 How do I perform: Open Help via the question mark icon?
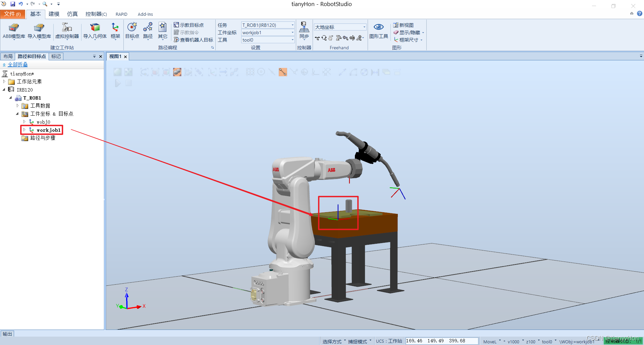(640, 14)
